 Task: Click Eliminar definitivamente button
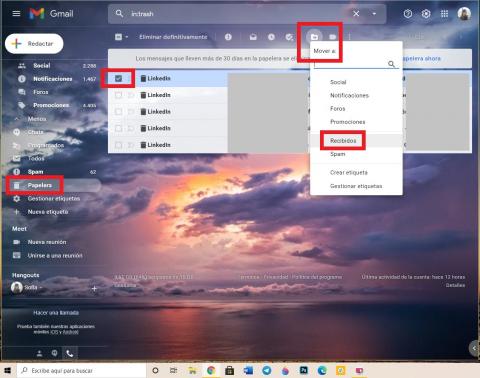(173, 37)
